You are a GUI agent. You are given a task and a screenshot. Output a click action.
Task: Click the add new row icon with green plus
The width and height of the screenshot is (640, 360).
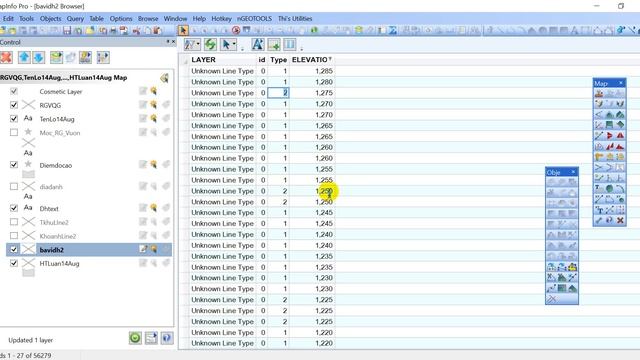273,44
